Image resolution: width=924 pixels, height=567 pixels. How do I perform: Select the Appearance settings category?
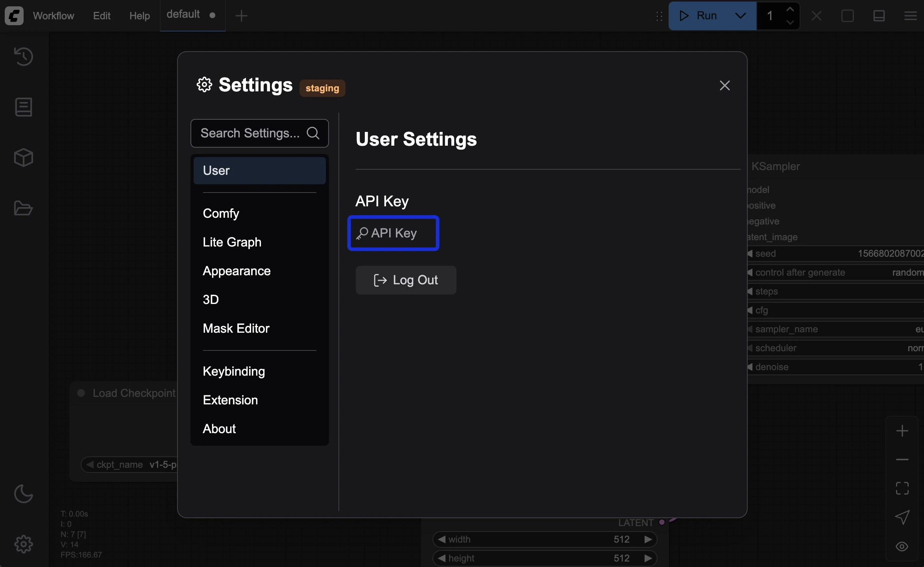237,271
